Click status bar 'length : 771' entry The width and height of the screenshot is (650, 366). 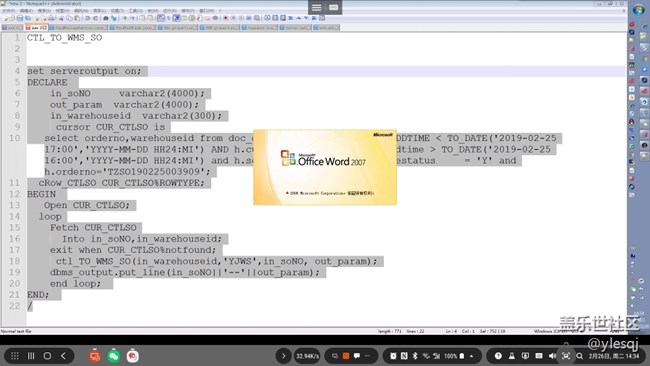pos(389,331)
